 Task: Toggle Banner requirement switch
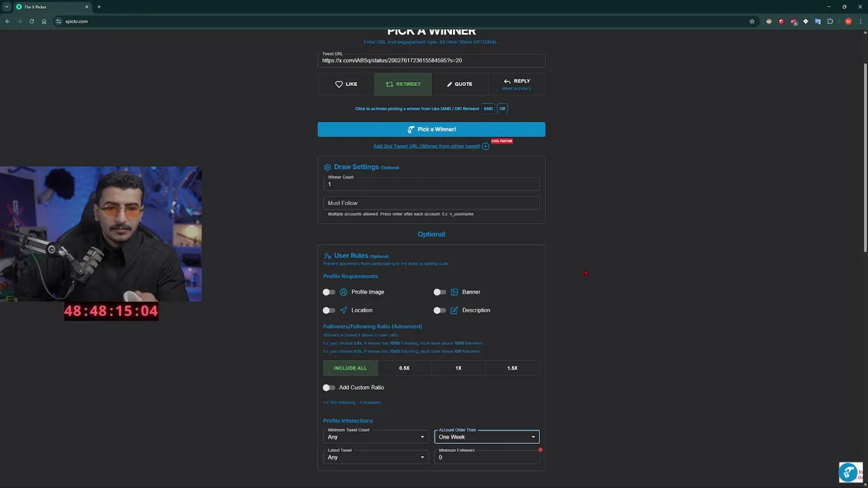pos(440,292)
